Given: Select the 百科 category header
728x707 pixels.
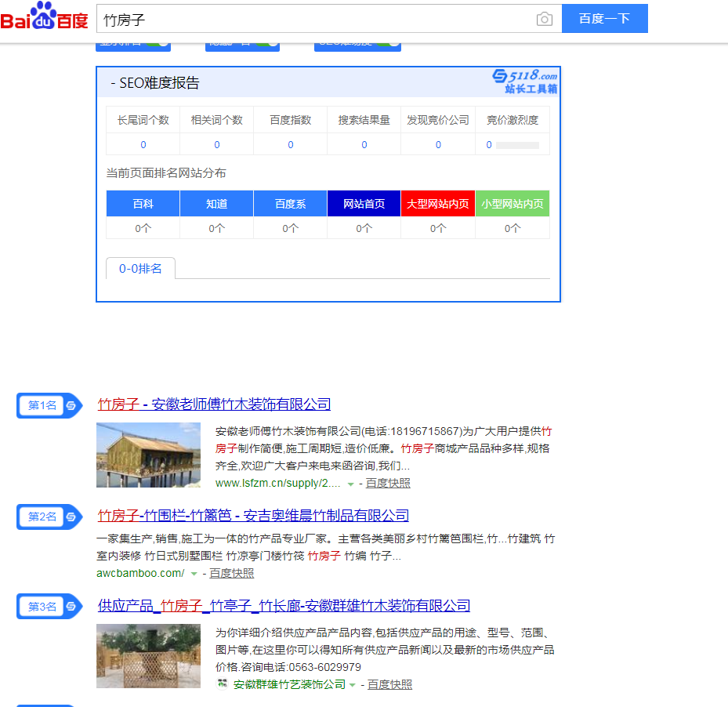Looking at the screenshot, I should pyautogui.click(x=143, y=204).
